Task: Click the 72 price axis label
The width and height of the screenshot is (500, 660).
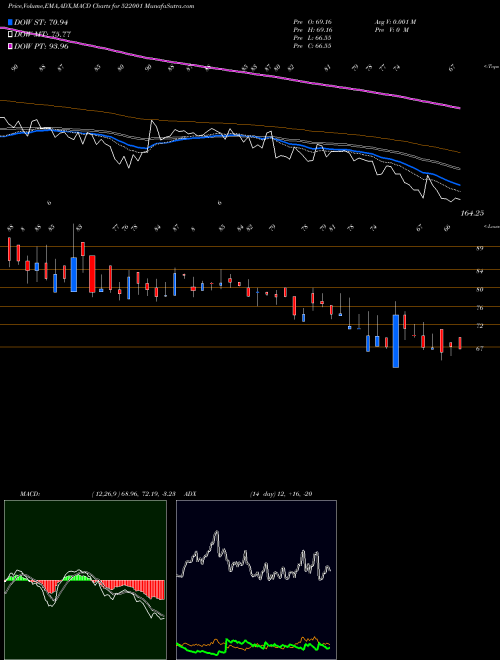Action: [479, 326]
